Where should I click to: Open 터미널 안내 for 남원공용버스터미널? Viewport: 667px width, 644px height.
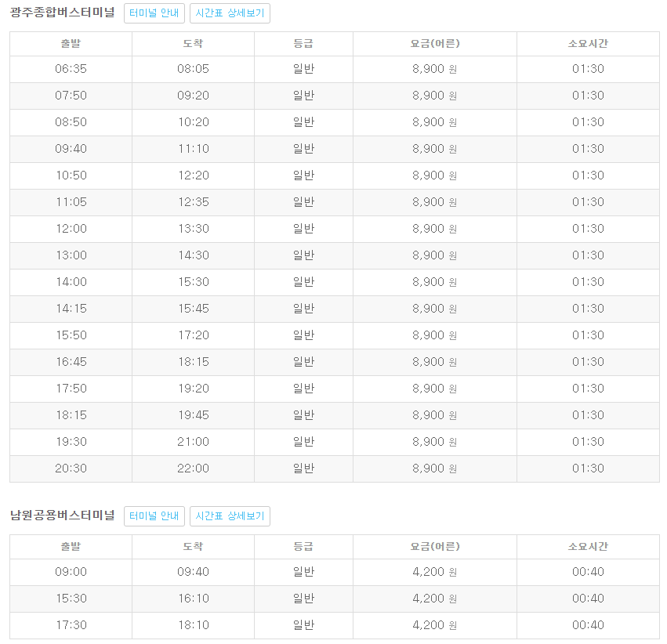click(x=154, y=516)
